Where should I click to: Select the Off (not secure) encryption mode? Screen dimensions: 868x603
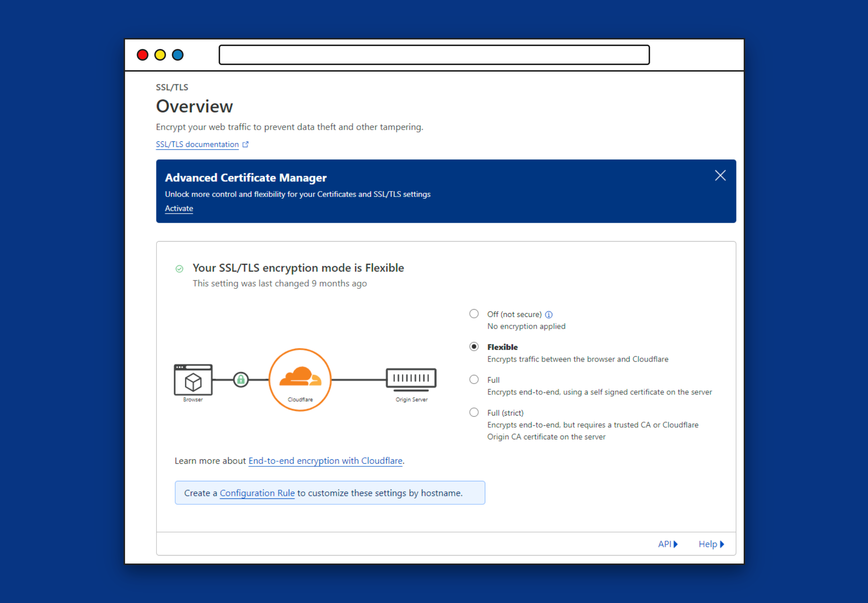coord(473,314)
